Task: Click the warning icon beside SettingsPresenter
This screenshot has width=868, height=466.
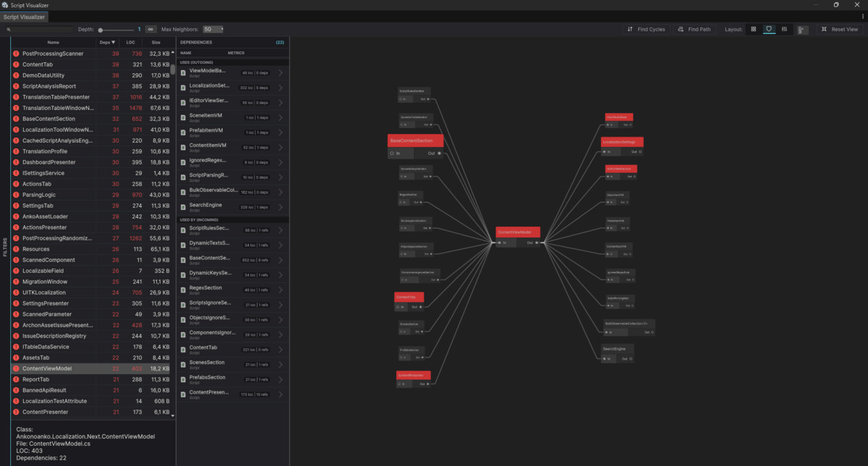Action: click(16, 303)
